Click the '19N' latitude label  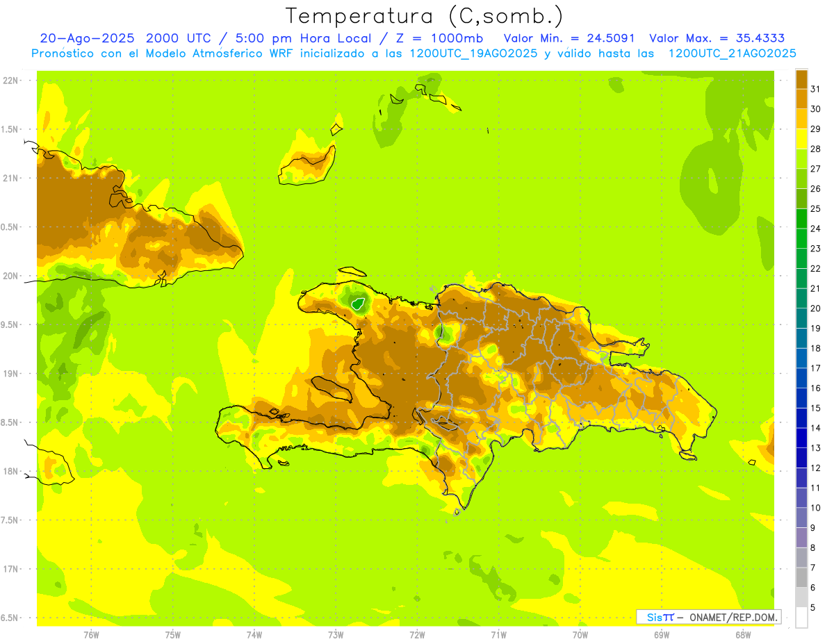10,374
